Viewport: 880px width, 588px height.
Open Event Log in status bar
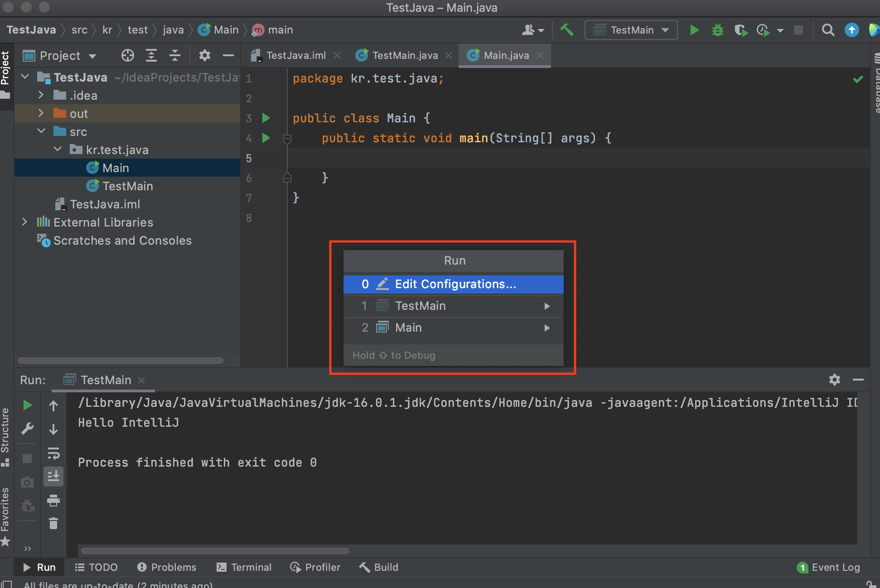click(829, 567)
